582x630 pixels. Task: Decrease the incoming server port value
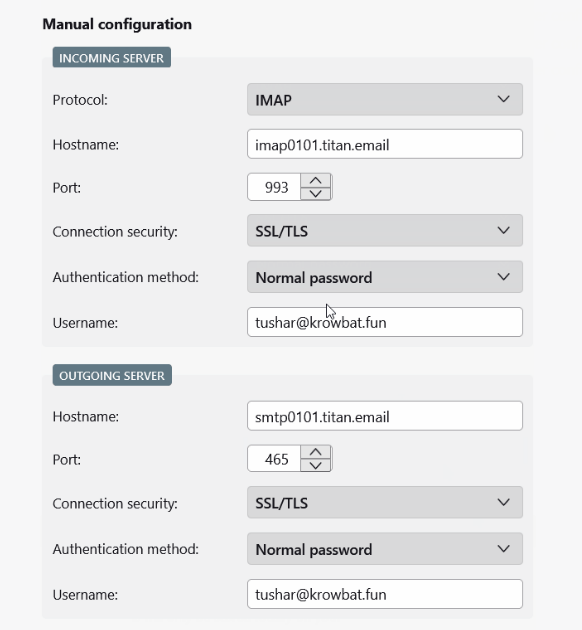click(x=316, y=193)
